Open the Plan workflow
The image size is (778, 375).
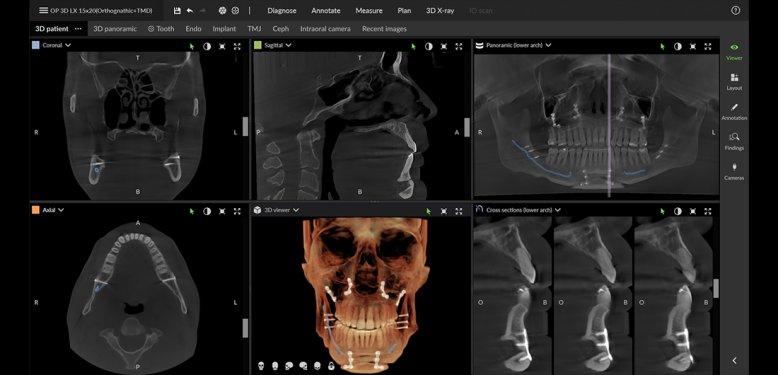[x=404, y=10]
